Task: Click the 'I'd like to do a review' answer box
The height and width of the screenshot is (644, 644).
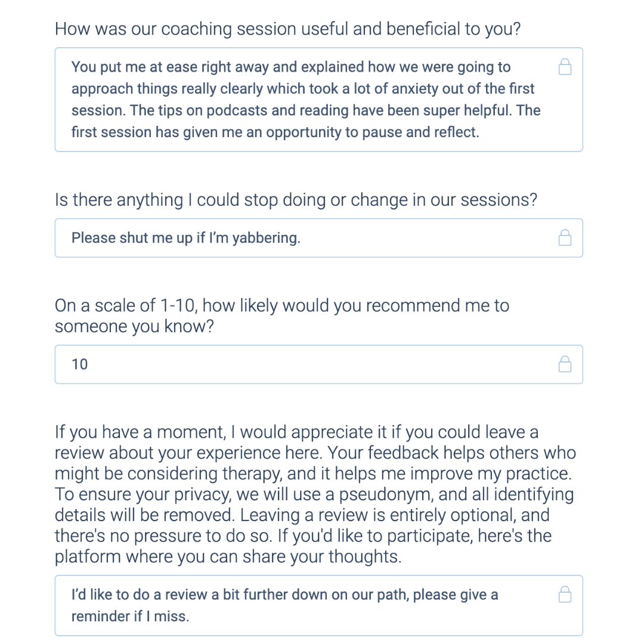Action: 318,605
